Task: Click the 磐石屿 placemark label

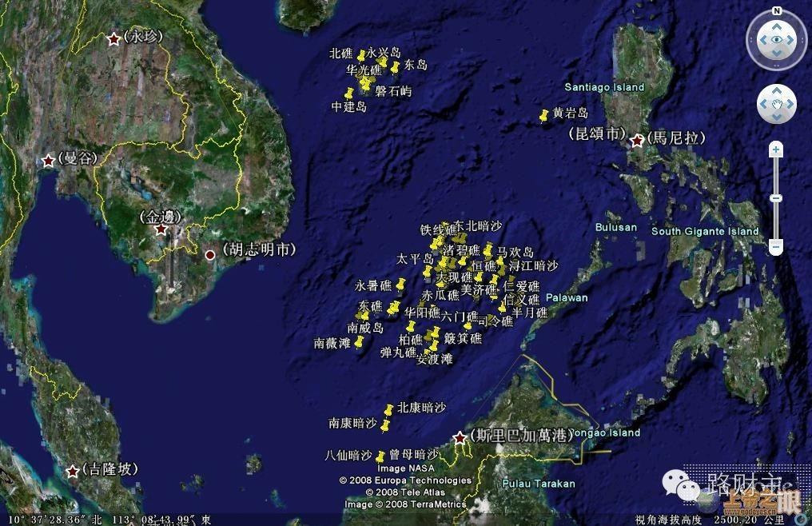Action: click(393, 91)
